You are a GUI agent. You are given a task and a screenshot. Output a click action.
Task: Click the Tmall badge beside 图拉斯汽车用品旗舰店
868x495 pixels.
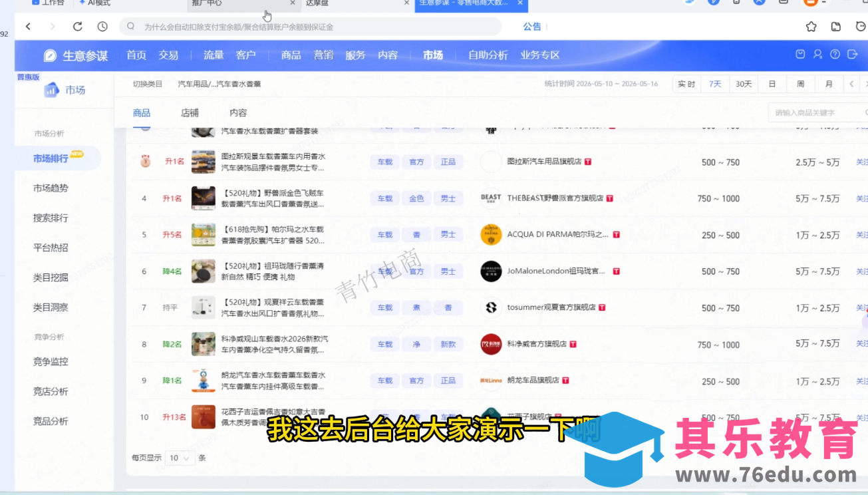click(588, 162)
